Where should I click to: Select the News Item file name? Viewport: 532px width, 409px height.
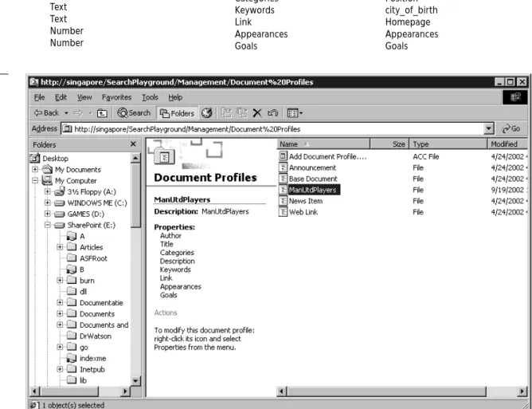306,201
